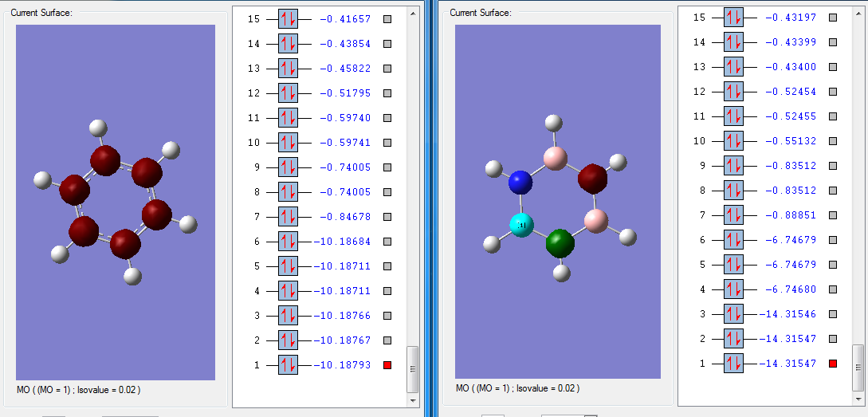Click occupancy arrows of right-panel orbital 7
The width and height of the screenshot is (868, 417).
click(x=733, y=215)
